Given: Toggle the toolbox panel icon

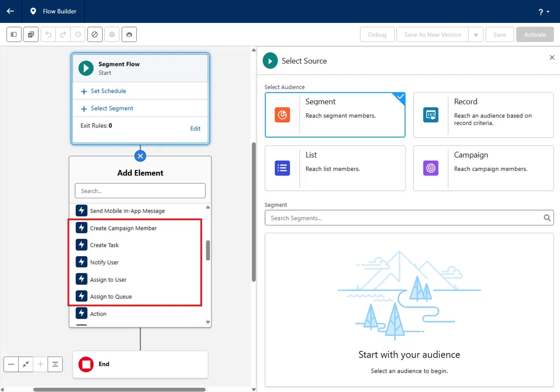Looking at the screenshot, I should click(x=14, y=35).
